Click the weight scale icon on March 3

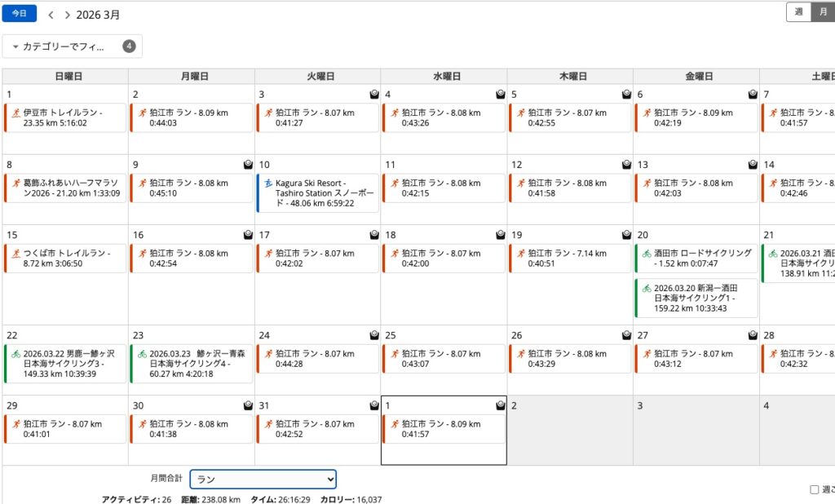pyautogui.click(x=373, y=95)
